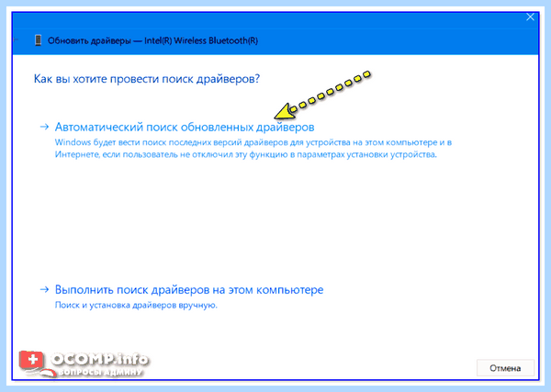Click the Bluetooth device icon in header
551x392 pixels.
click(x=38, y=40)
